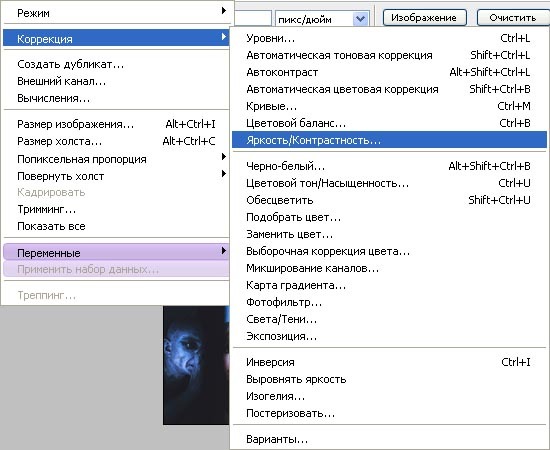550x450 pixels.
Task: Click the Очистить button
Action: tap(513, 18)
